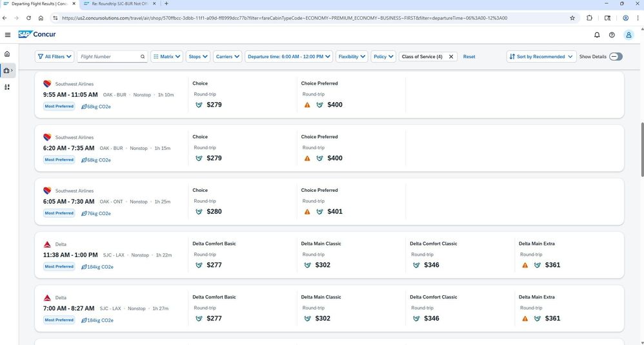Open the help question mark icon
Viewport: 644px width, 345px height.
tap(612, 35)
